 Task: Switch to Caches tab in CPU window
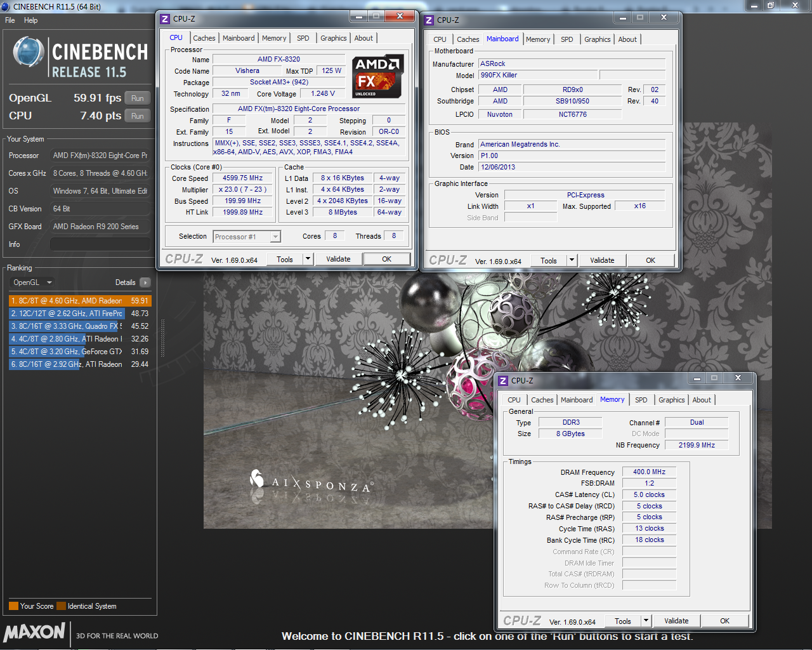tap(204, 38)
